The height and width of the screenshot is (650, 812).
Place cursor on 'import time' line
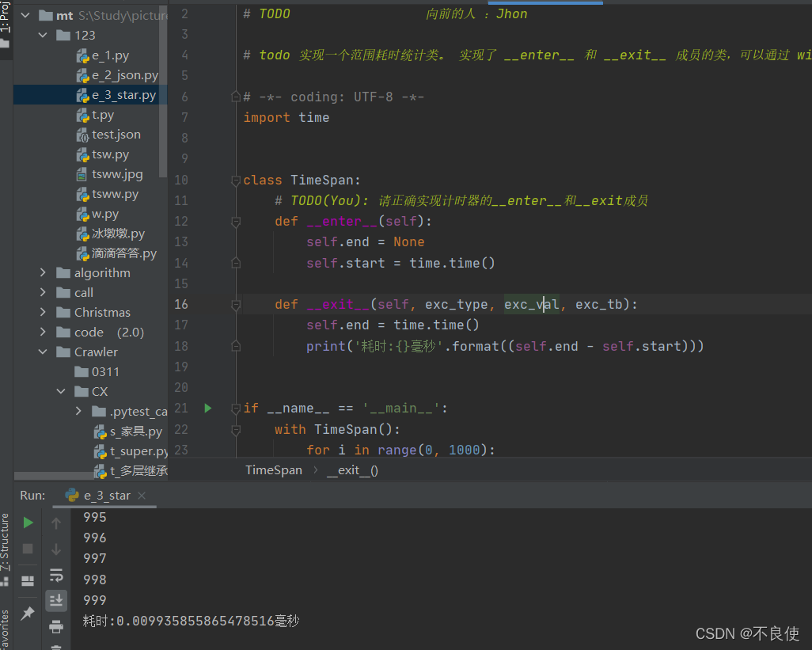click(286, 117)
